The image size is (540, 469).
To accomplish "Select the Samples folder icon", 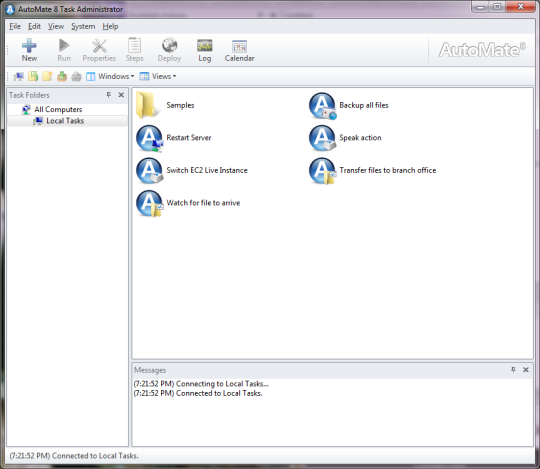I will 148,105.
